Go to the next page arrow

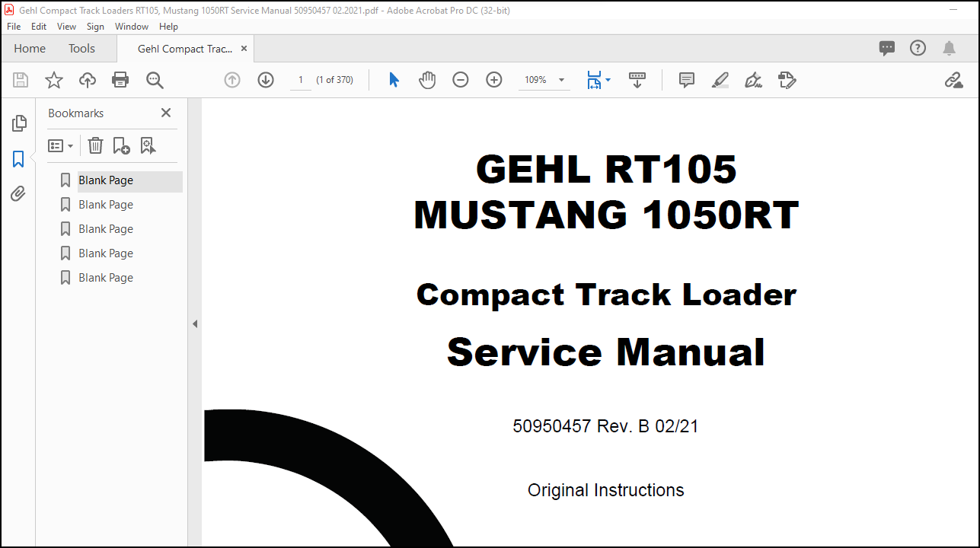(266, 80)
